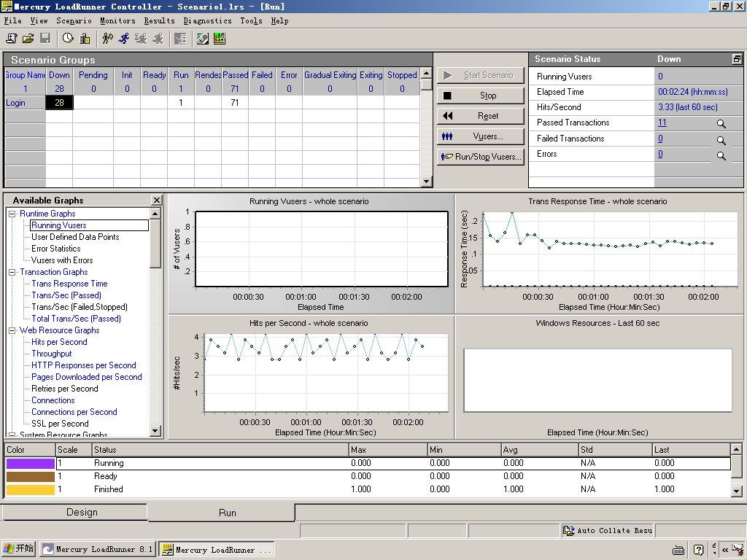Open the Help menu
Image resolution: width=747 pixels, height=560 pixels.
[279, 20]
